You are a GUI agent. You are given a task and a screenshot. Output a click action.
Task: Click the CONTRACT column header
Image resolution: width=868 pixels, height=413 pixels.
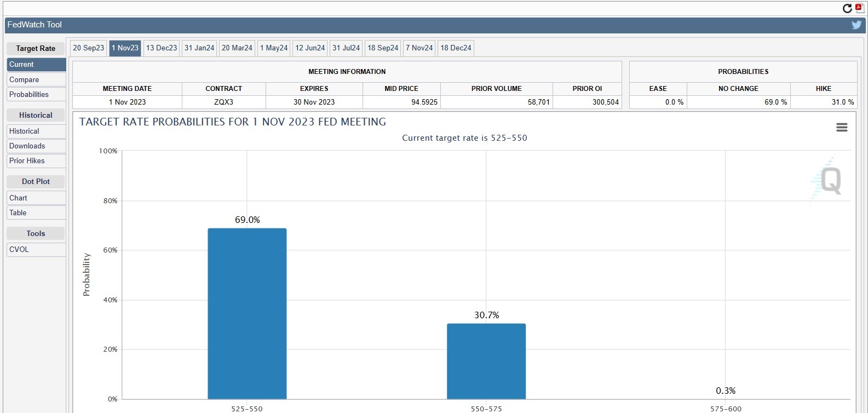pyautogui.click(x=223, y=89)
